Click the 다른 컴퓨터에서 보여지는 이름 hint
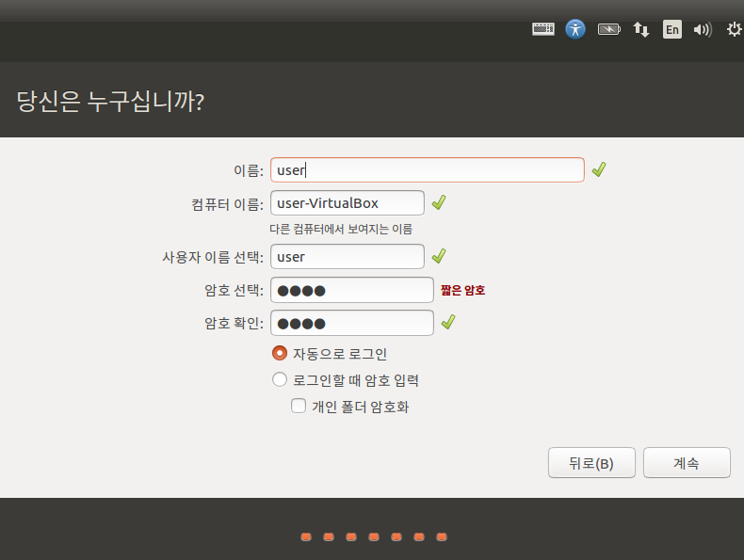Image resolution: width=744 pixels, height=560 pixels. click(341, 229)
